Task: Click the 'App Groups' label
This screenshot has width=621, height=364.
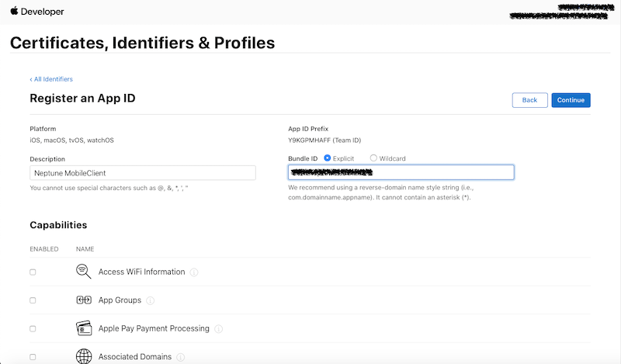Action: [x=120, y=300]
